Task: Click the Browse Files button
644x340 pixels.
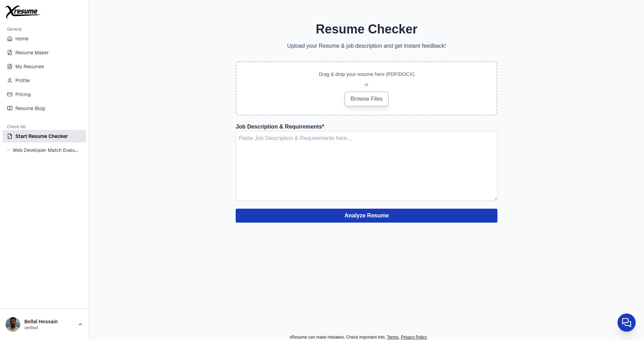Action: (366, 99)
